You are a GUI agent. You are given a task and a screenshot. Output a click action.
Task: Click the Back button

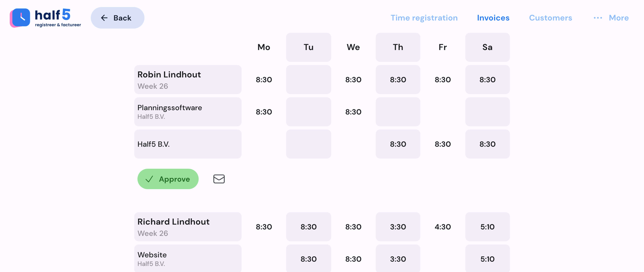coord(117,18)
